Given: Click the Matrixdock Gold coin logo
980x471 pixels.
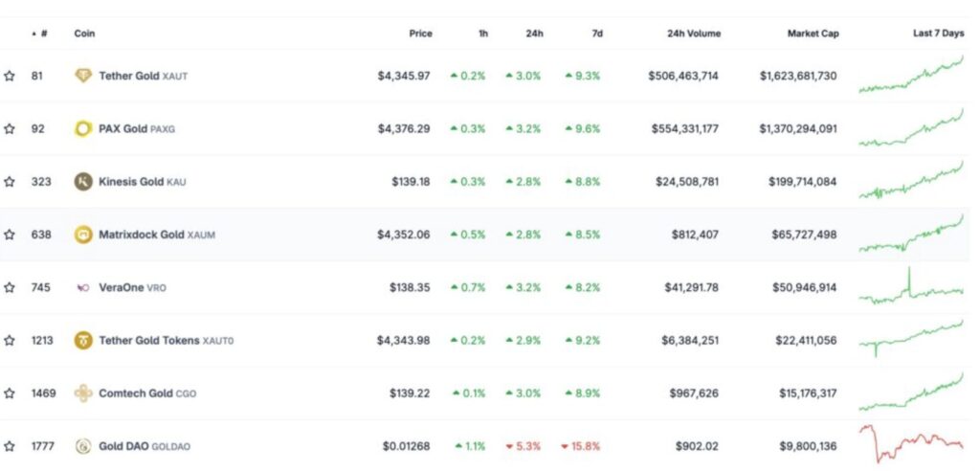Looking at the screenshot, I should coord(83,235).
